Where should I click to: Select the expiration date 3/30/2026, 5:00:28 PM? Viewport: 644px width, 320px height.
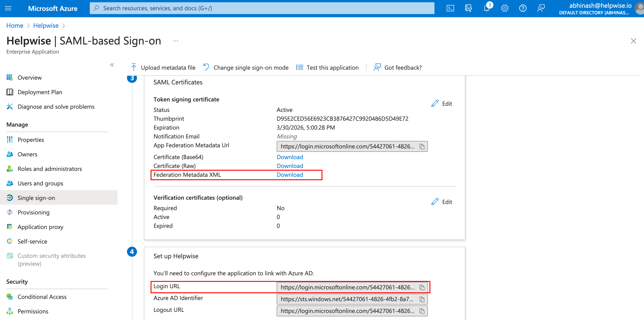coord(306,128)
